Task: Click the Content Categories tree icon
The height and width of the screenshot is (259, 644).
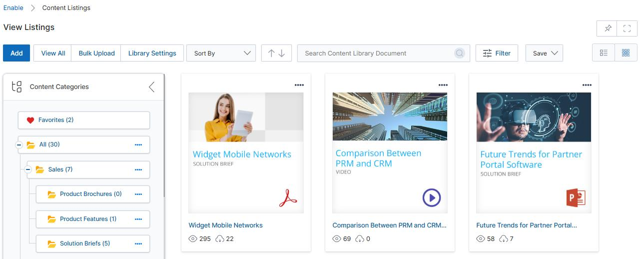Action: 16,87
